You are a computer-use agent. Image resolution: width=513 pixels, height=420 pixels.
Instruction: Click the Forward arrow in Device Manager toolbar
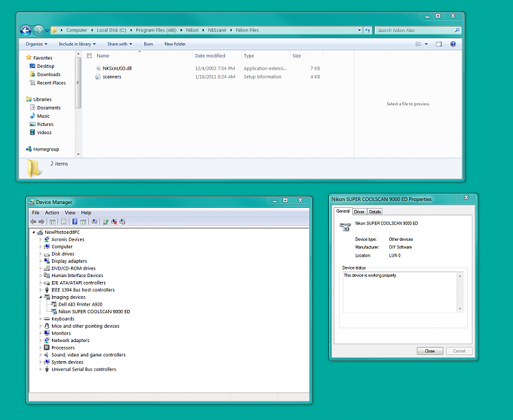coord(41,222)
